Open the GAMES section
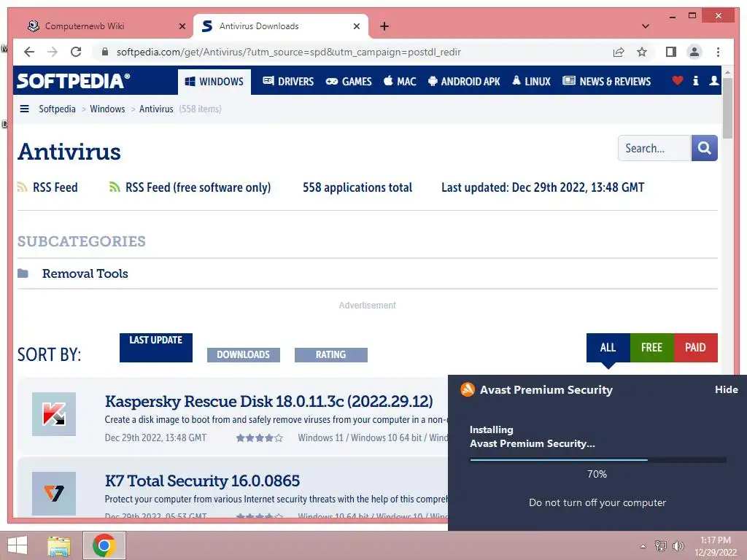The image size is (747, 560). click(x=349, y=82)
